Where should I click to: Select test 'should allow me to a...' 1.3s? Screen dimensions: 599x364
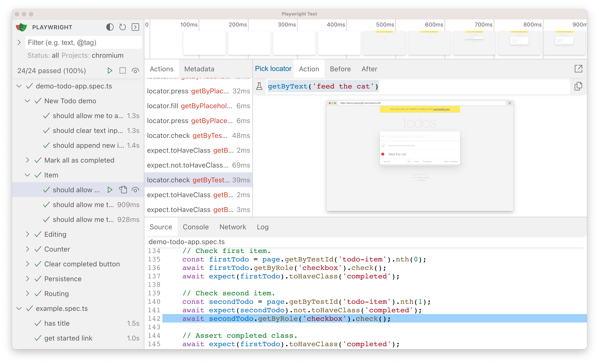point(78,115)
